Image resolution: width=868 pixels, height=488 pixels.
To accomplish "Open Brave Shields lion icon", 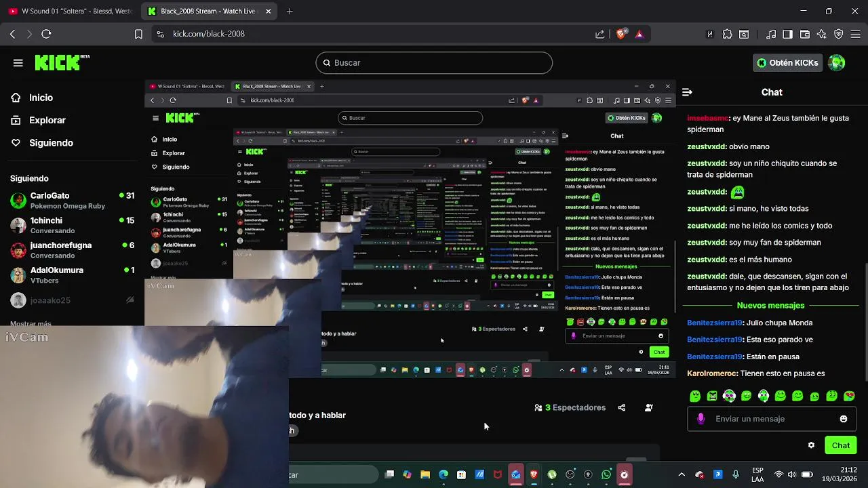I will (x=621, y=33).
